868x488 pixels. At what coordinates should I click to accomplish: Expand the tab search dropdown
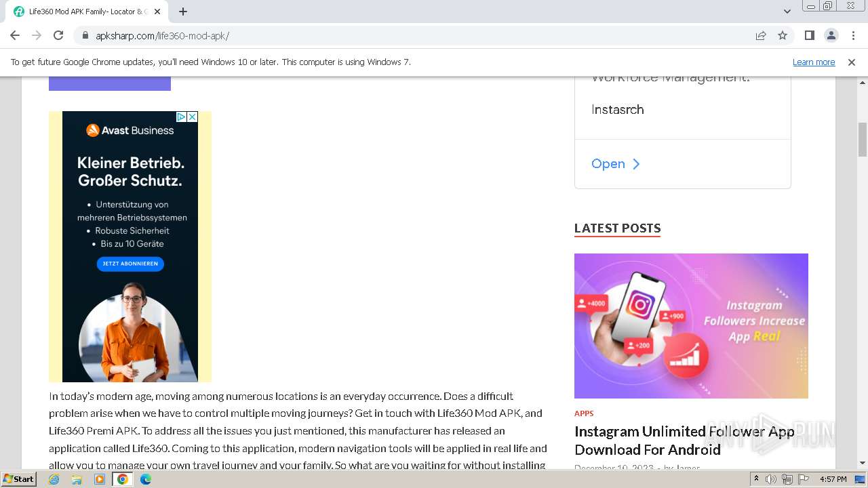point(787,12)
